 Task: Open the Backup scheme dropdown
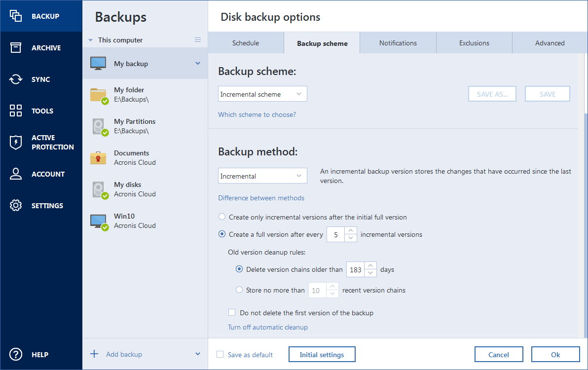tap(262, 94)
